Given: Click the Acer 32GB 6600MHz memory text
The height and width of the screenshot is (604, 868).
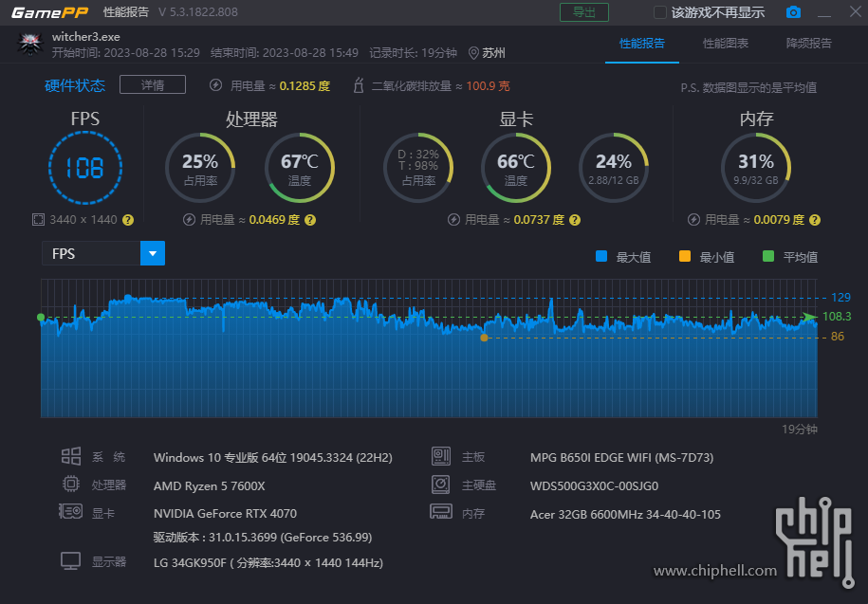Looking at the screenshot, I should (625, 515).
